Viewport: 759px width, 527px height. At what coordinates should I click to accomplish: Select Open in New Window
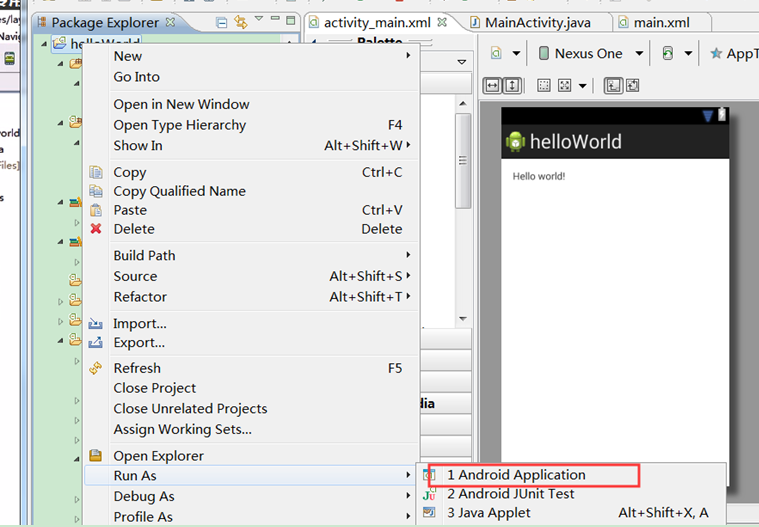pyautogui.click(x=251, y=105)
